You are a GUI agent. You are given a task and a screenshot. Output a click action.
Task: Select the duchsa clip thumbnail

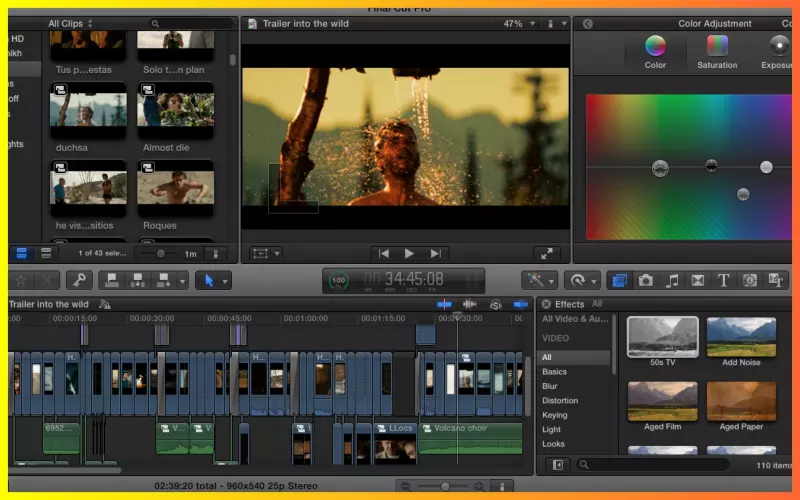pyautogui.click(x=88, y=110)
